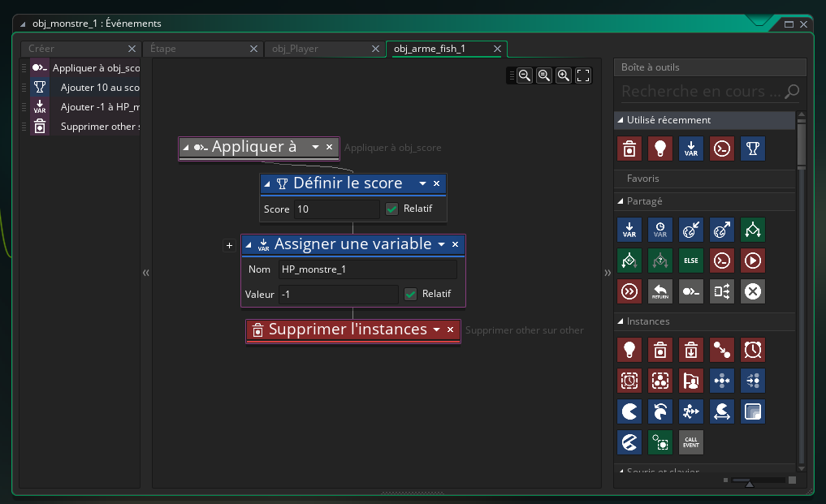The height and width of the screenshot is (504, 826).
Task: Click the plus button beside Assigner une variable
Action: pyautogui.click(x=229, y=245)
